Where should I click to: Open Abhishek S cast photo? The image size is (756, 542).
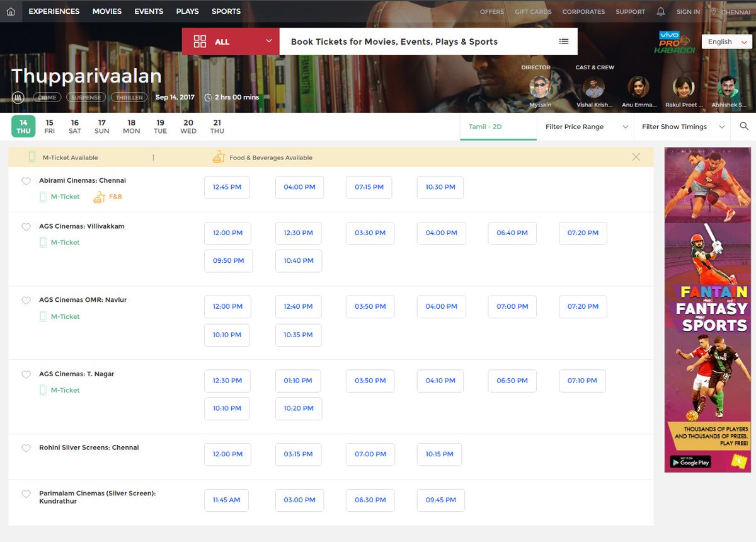(x=729, y=88)
